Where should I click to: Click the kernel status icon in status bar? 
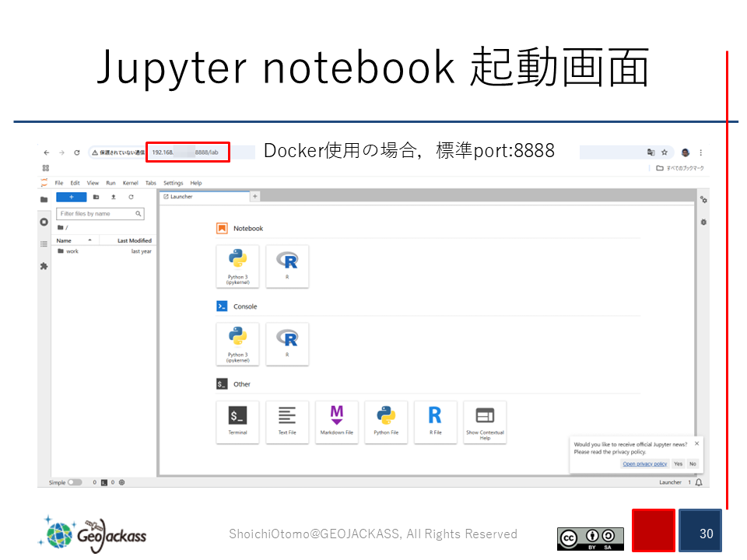tap(122, 482)
